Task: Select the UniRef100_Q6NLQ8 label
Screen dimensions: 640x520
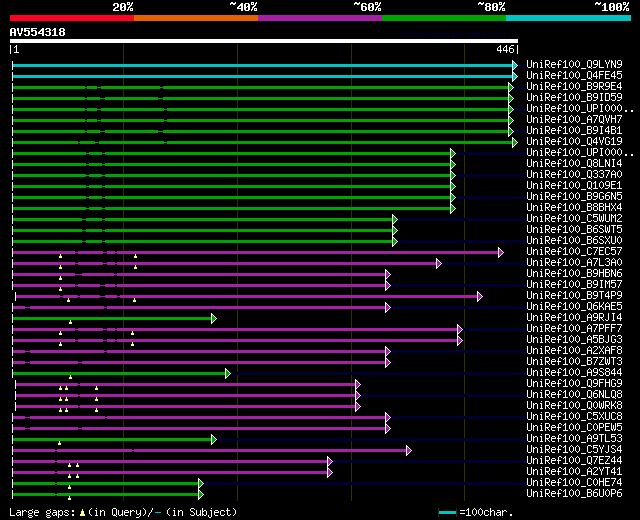Action: [x=574, y=395]
